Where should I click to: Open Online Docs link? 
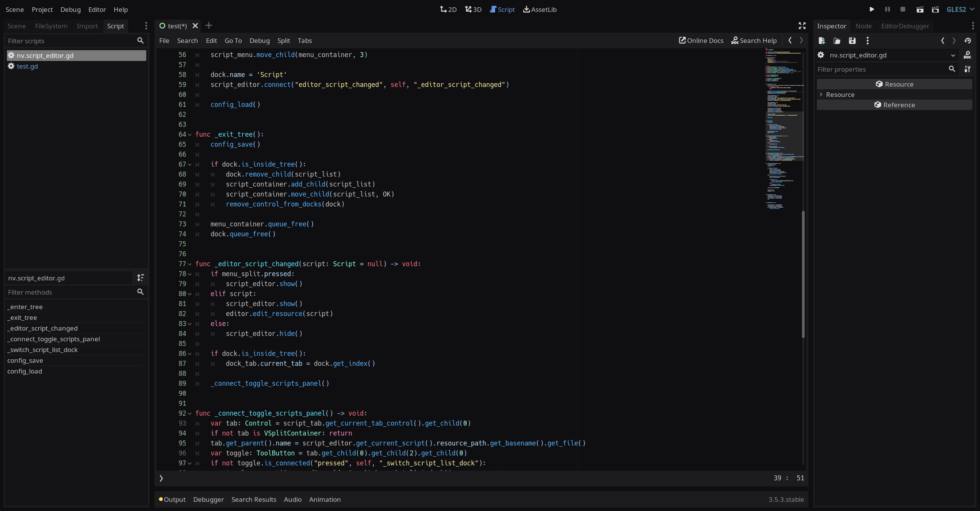click(701, 41)
